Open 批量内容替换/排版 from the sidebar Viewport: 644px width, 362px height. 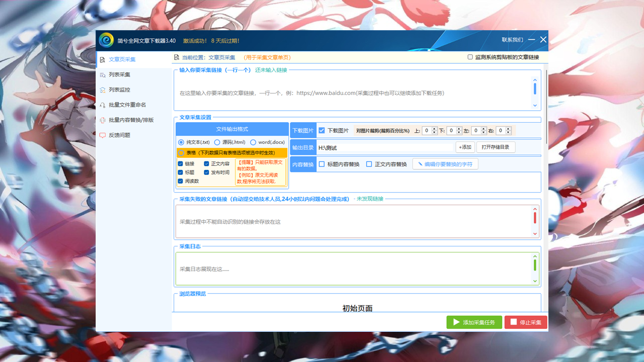(x=133, y=120)
